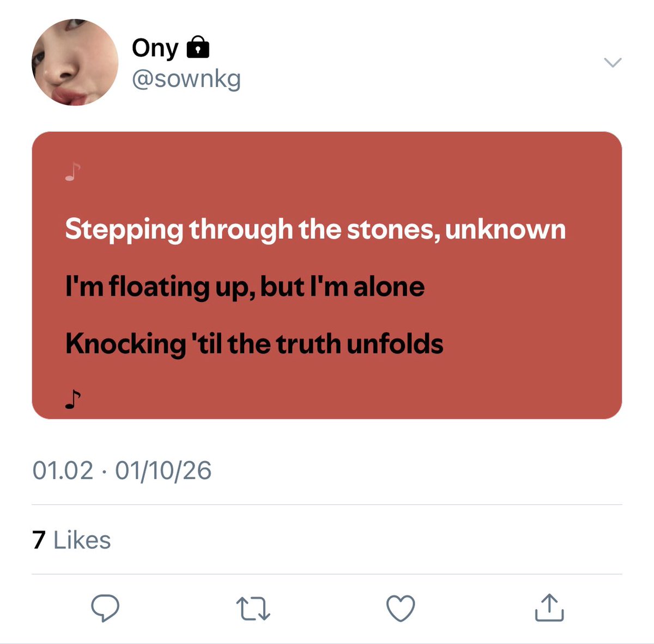Retweet this post using arrows icon
654x644 pixels.
[x=253, y=609]
